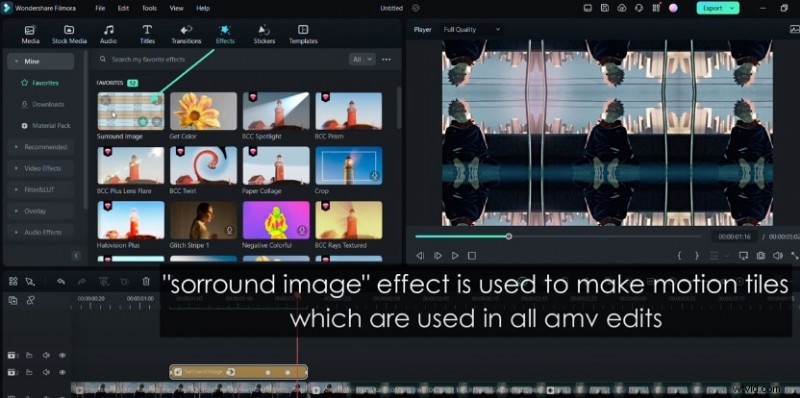Open the File menu
The image size is (800, 398).
click(x=101, y=8)
